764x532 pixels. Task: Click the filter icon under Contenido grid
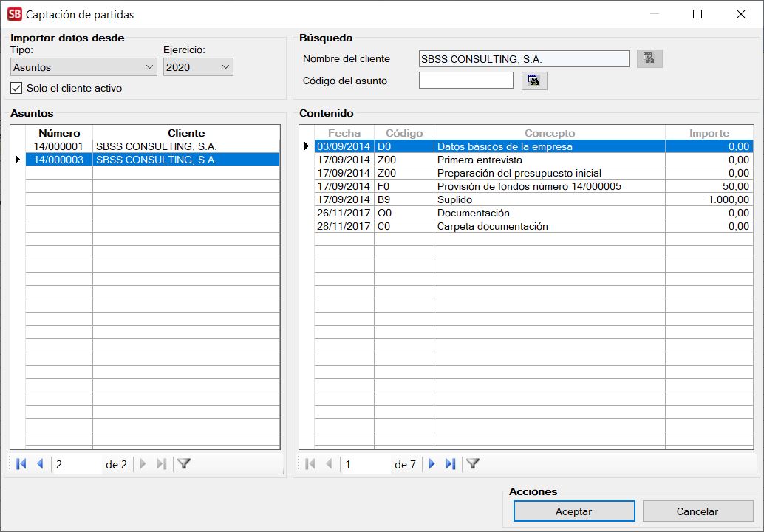473,464
